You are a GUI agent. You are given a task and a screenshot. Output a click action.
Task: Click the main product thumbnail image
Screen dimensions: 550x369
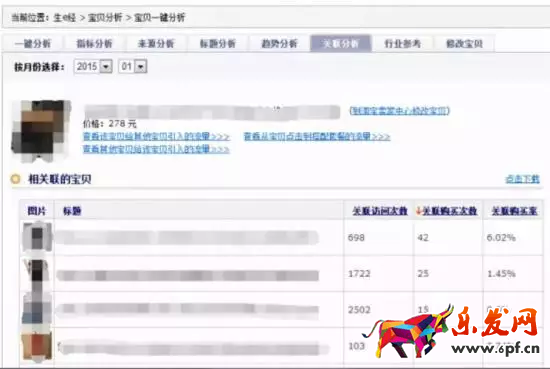(x=41, y=130)
